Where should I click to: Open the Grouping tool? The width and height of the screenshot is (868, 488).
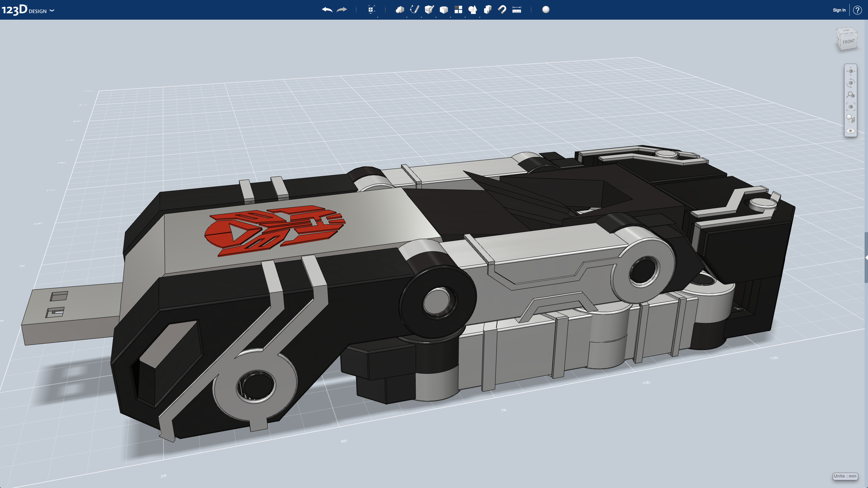click(x=473, y=10)
